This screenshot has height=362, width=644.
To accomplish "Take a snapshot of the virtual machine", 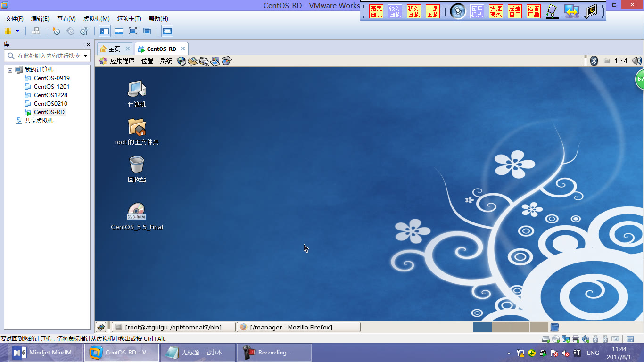I will pyautogui.click(x=56, y=31).
